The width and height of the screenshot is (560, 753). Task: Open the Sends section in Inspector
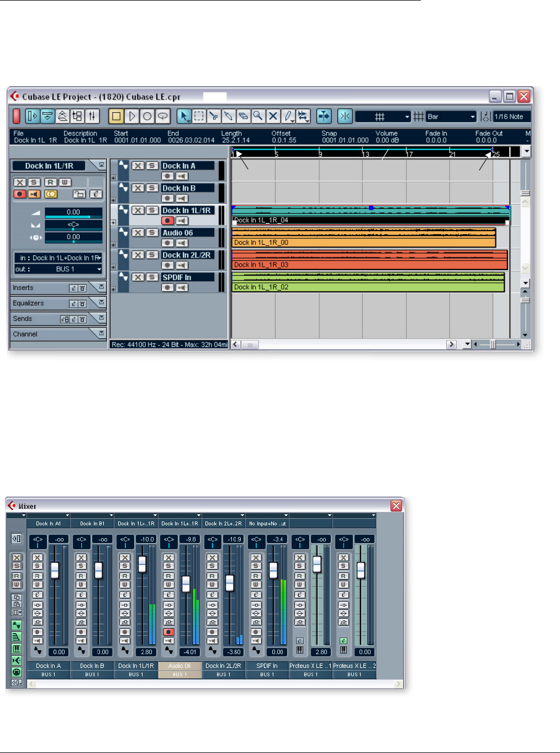coord(59,319)
